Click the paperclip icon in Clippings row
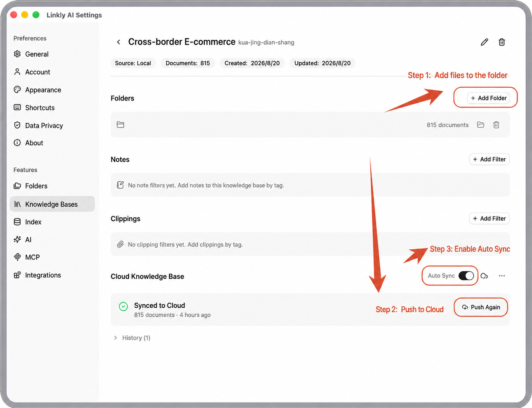 (120, 245)
